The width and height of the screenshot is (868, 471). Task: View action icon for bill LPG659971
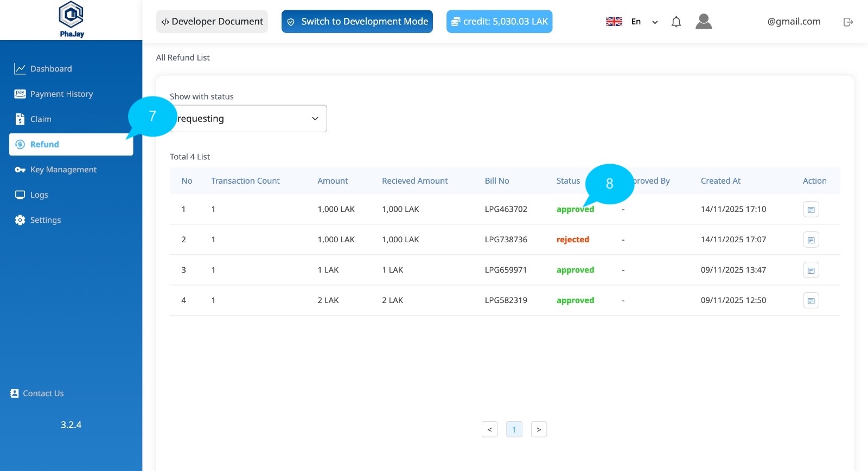coord(810,270)
